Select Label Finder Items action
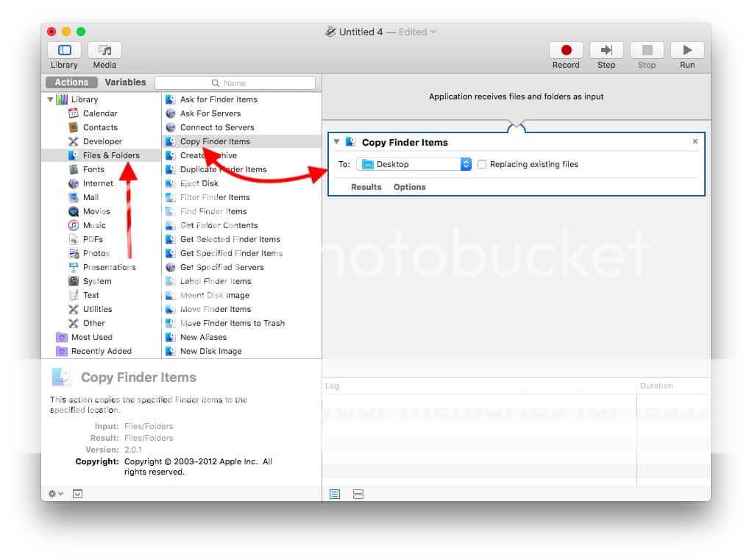 [x=241, y=281]
